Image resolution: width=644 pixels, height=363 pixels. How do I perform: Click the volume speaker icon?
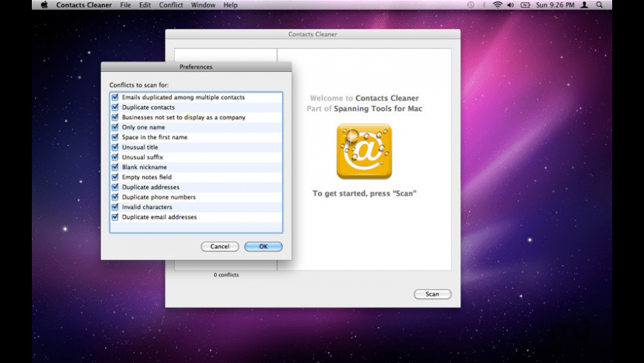(511, 5)
